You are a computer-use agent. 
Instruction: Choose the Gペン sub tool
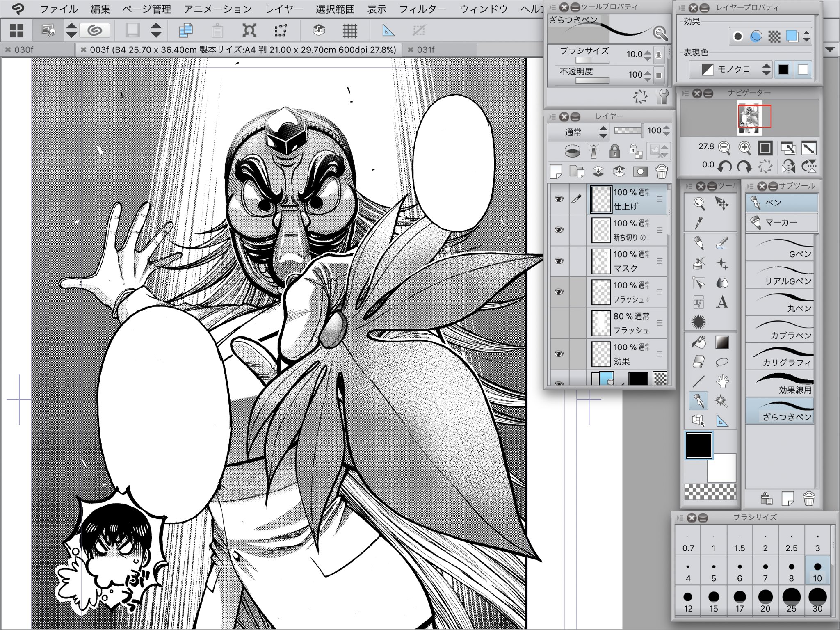coord(779,248)
